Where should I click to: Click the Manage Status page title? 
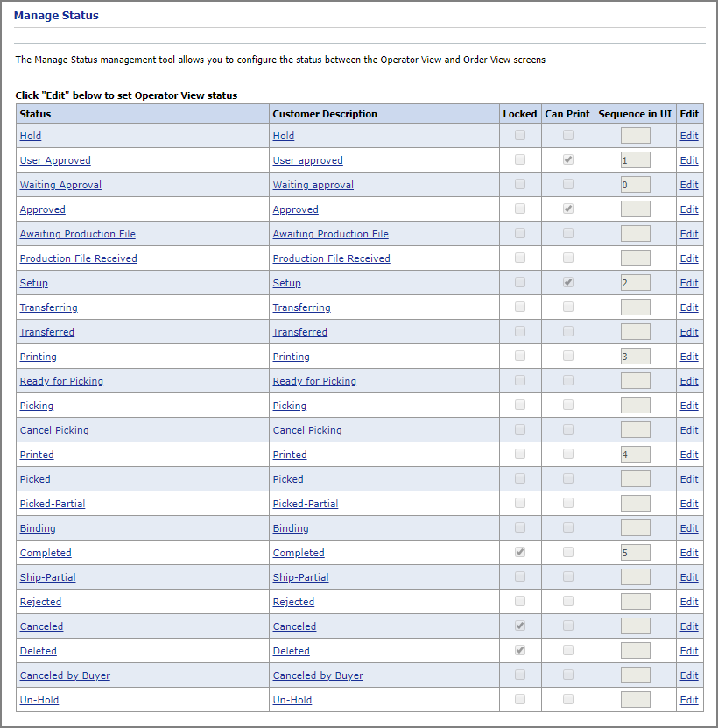tap(56, 15)
